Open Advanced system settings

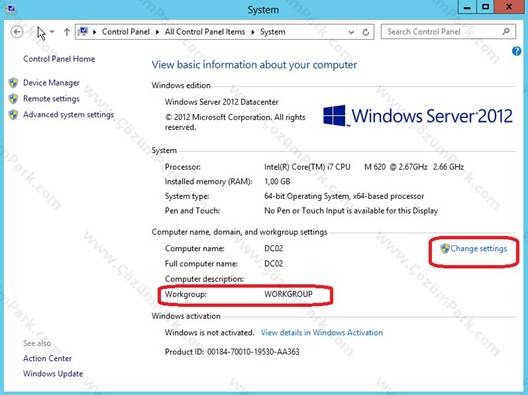point(68,114)
